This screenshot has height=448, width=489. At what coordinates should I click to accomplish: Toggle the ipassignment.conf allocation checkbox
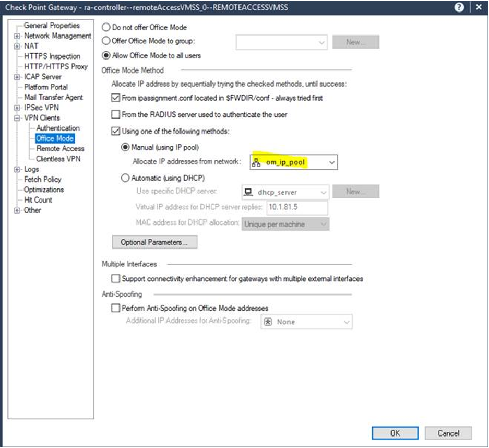point(116,98)
